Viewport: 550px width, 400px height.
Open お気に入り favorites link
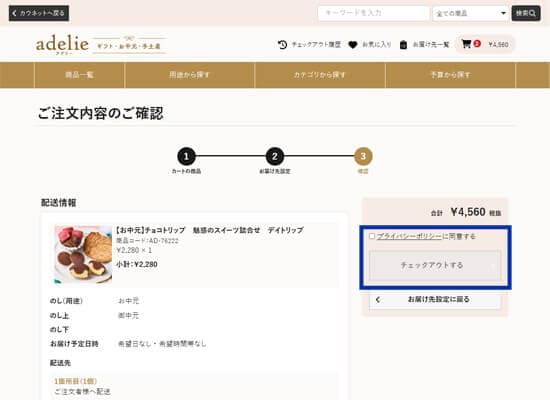(377, 45)
